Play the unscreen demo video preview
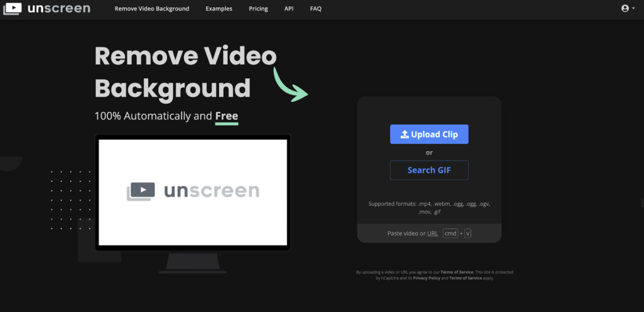This screenshot has width=644, height=312. (x=193, y=192)
